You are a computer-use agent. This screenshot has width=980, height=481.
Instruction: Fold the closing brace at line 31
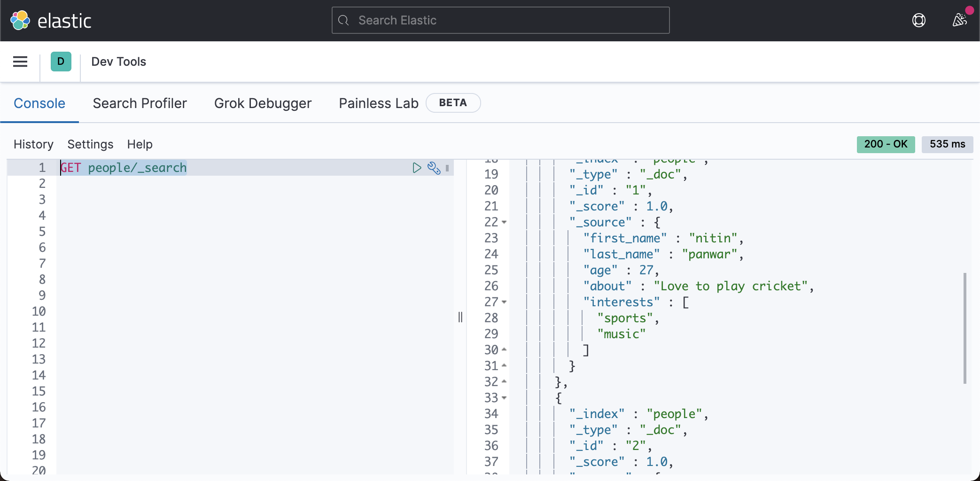pyautogui.click(x=504, y=366)
